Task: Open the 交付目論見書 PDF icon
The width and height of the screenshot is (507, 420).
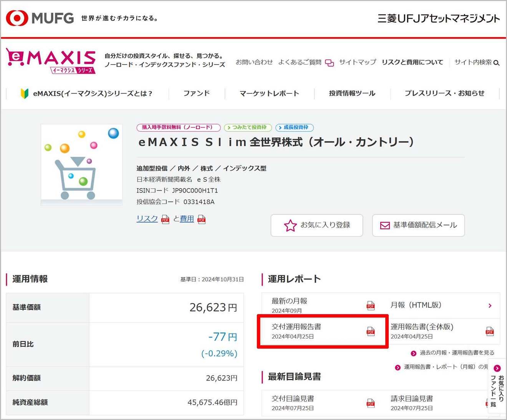Action: [x=371, y=403]
